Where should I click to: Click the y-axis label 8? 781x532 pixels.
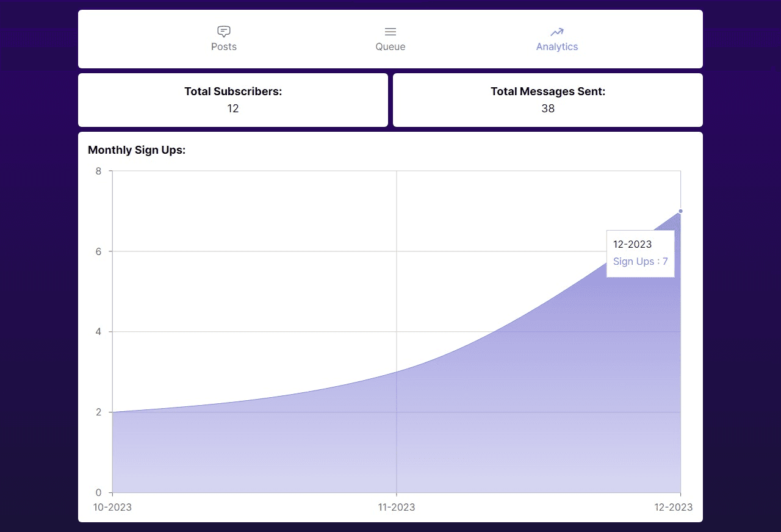(99, 171)
